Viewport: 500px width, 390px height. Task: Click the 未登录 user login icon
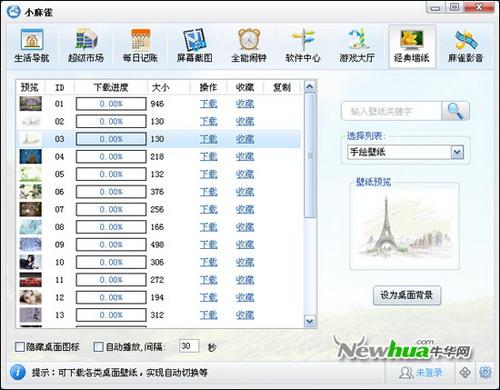tap(405, 373)
